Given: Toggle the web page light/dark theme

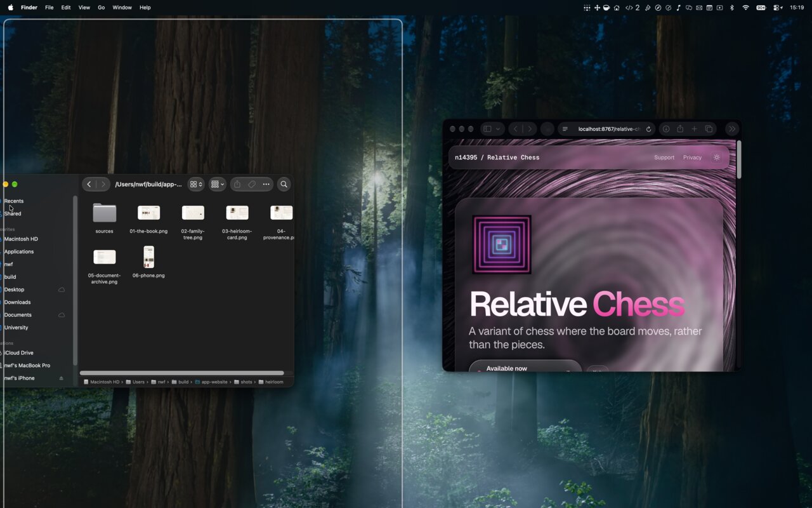Looking at the screenshot, I should point(717,157).
